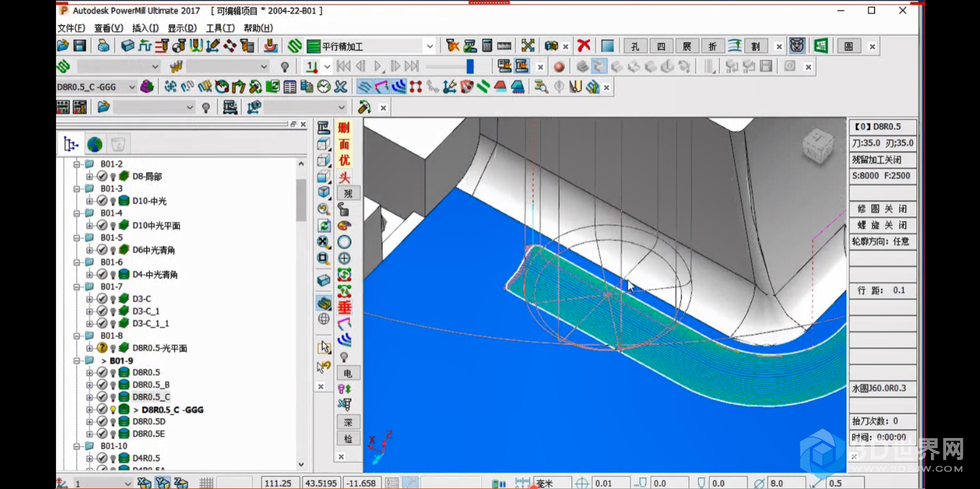Screen dimensions: 980x489
Task: Open the Rapid Move Heights icon
Action: pyautogui.click(x=162, y=46)
